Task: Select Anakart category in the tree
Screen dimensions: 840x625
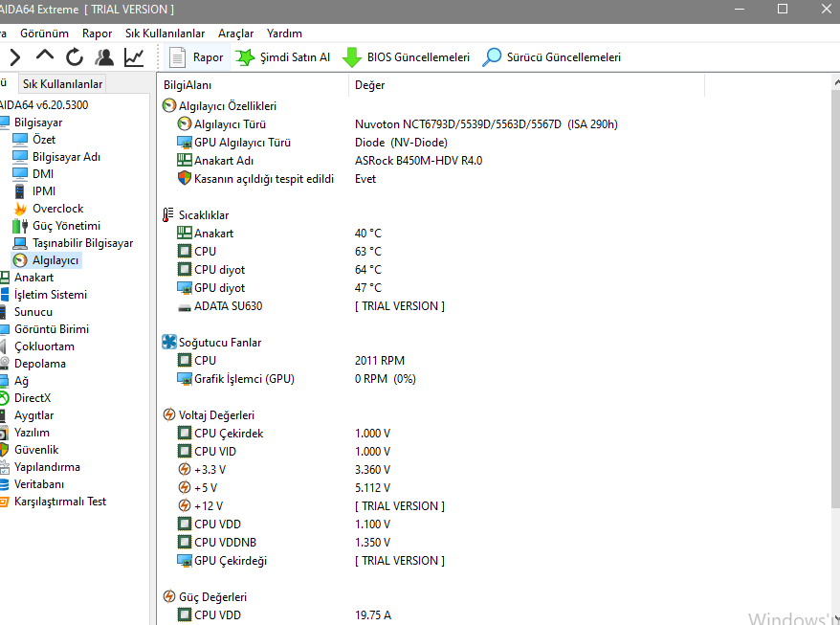Action: [x=33, y=278]
